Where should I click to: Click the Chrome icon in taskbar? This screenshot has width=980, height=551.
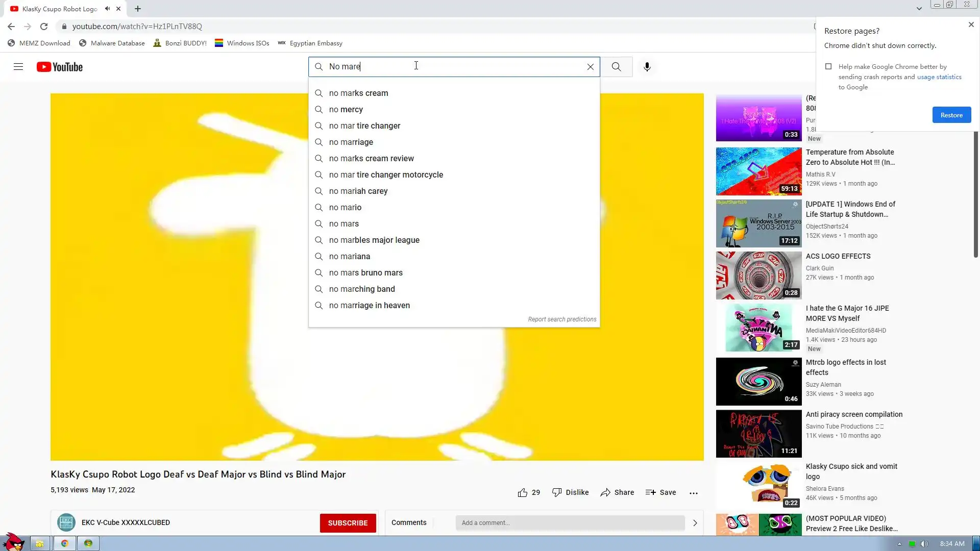pos(65,543)
